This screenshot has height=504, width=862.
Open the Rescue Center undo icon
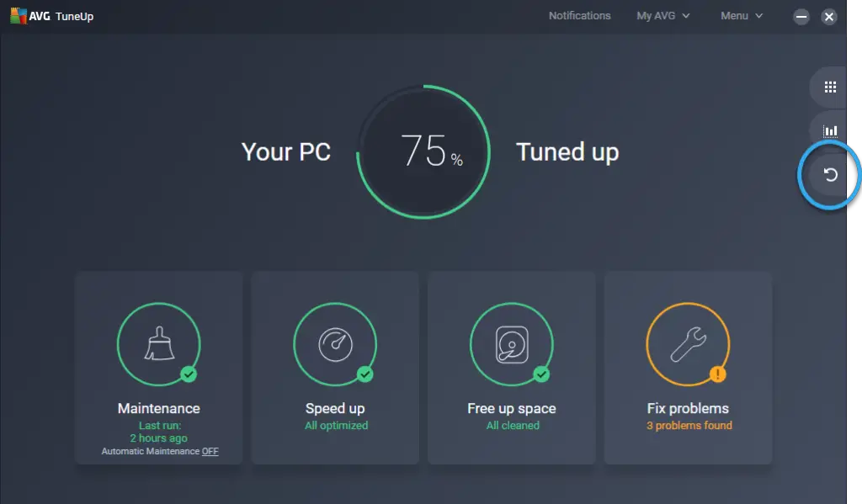pos(830,175)
